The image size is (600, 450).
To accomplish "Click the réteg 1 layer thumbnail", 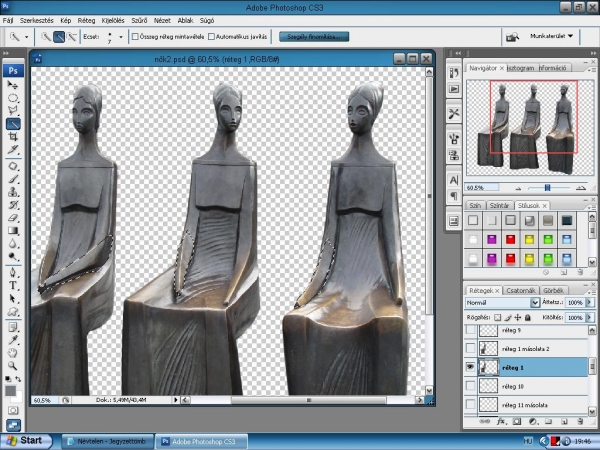I will 488,367.
